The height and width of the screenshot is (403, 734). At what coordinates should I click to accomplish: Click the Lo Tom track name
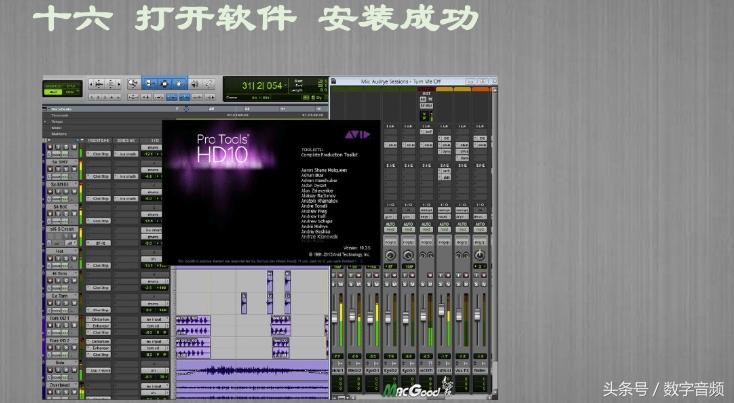click(61, 296)
